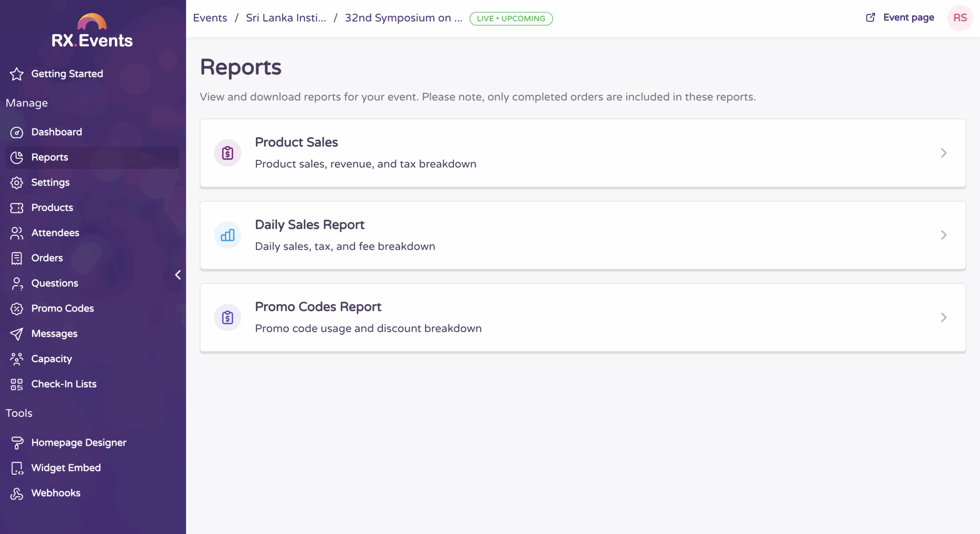980x534 pixels.
Task: Click the Sri Lanka Insti... breadcrumb link
Action: (x=286, y=18)
